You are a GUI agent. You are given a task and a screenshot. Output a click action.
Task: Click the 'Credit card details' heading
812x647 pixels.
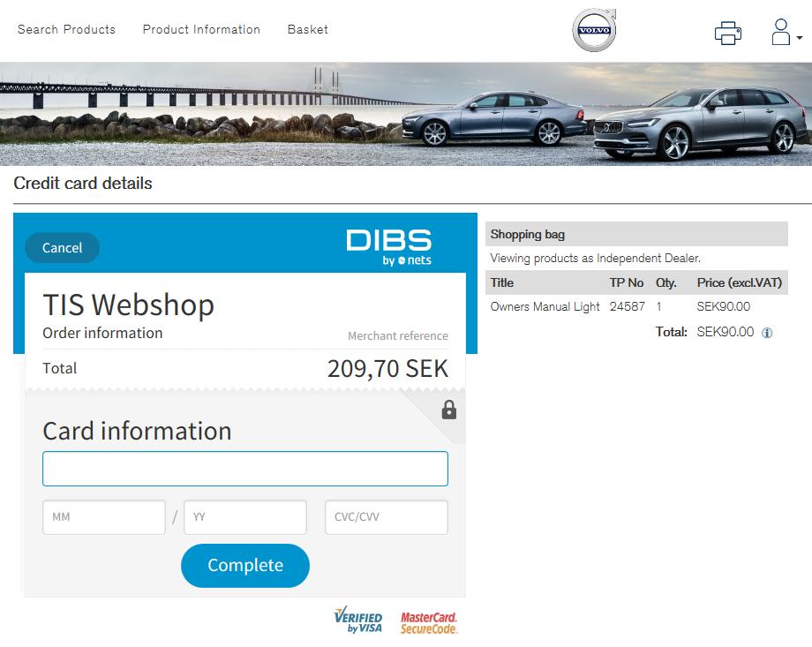[83, 183]
